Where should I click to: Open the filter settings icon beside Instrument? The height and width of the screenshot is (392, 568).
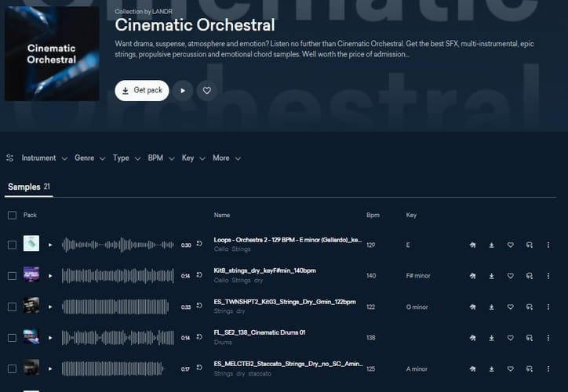point(9,158)
